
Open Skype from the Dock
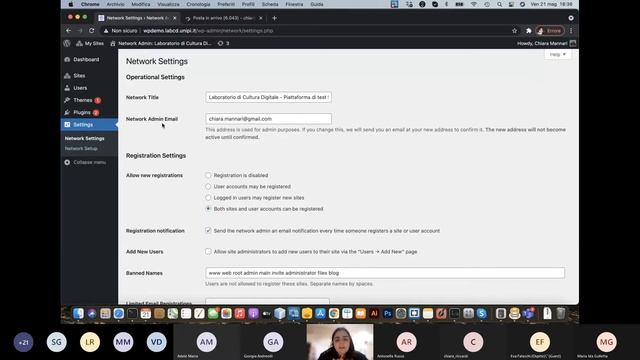[x=482, y=313]
